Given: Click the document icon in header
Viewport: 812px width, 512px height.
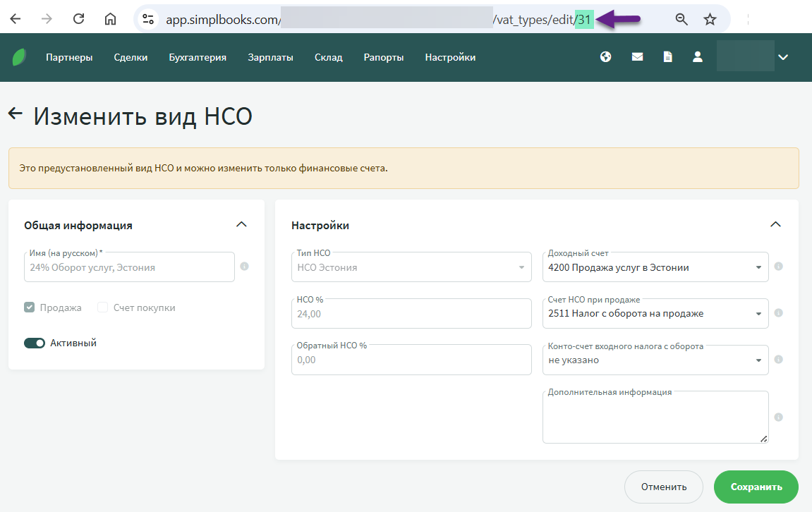Looking at the screenshot, I should coord(667,57).
